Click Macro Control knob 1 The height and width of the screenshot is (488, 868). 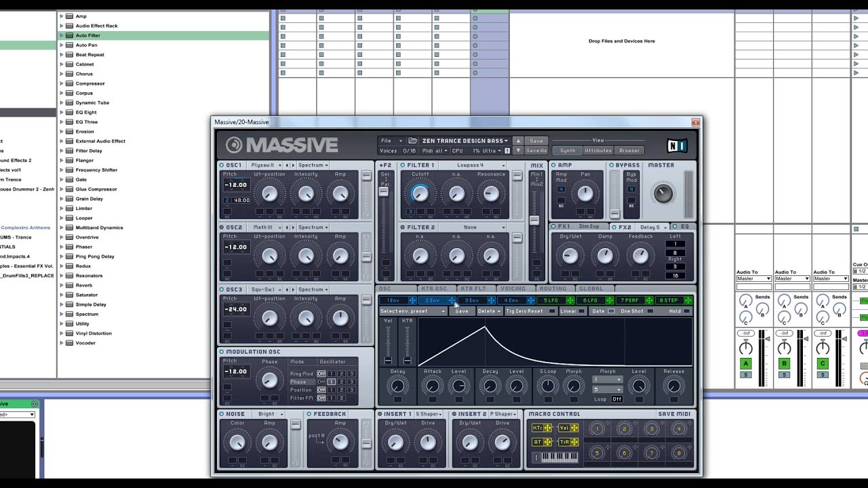point(597,428)
